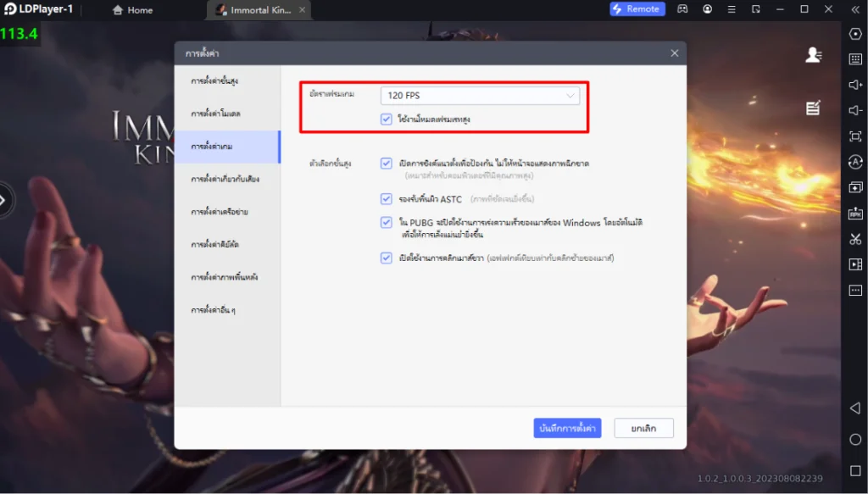Screen dimensions: 868x494
Task: Click the window resize icon in title bar
Action: pyautogui.click(x=755, y=9)
